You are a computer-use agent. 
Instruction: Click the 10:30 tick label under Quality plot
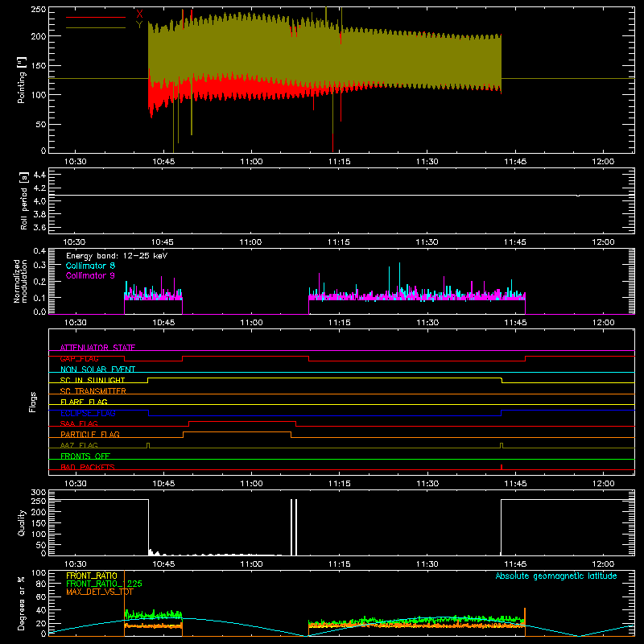coord(76,564)
